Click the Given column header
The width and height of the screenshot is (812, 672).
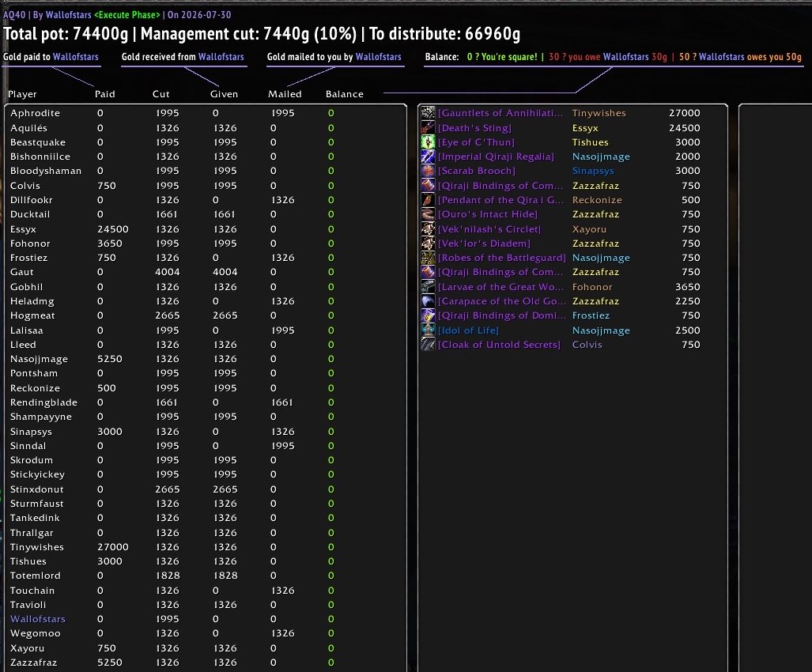pyautogui.click(x=224, y=94)
